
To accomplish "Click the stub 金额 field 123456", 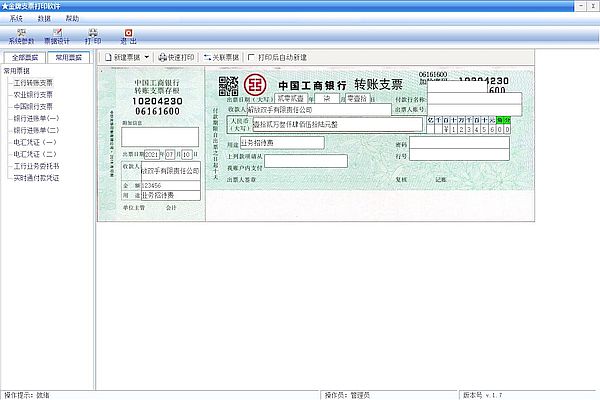I will coord(171,186).
